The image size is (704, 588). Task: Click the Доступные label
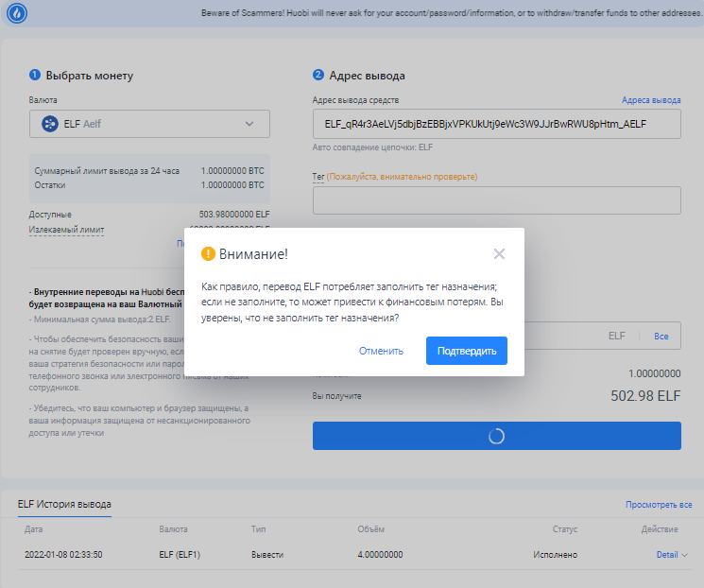point(50,215)
